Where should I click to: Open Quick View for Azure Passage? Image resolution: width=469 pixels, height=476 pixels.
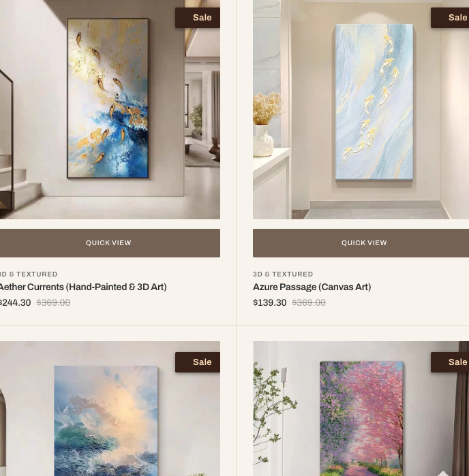(361, 243)
